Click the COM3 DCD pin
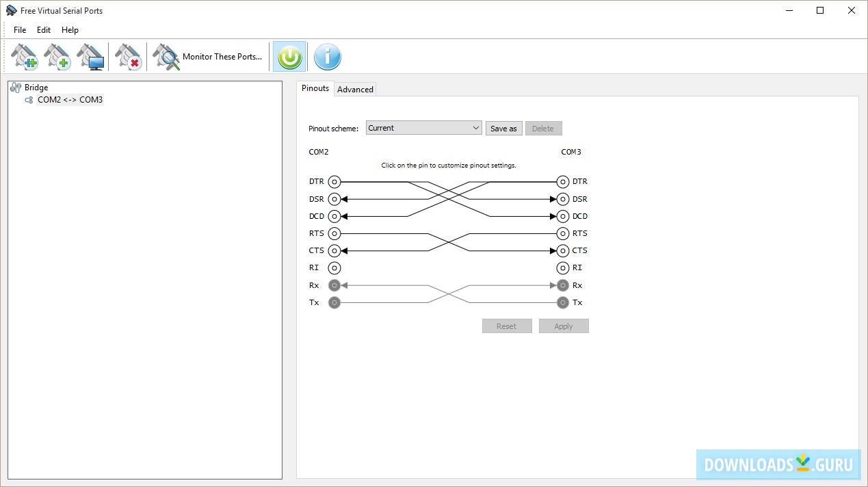 [x=563, y=216]
